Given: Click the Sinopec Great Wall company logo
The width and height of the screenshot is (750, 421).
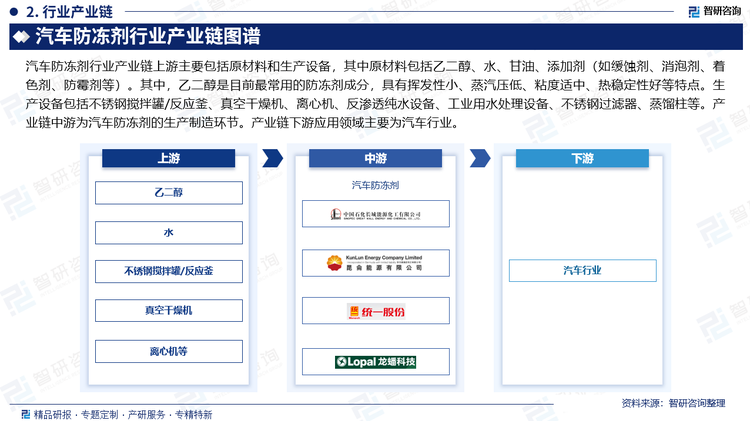Looking at the screenshot, I should [x=376, y=214].
